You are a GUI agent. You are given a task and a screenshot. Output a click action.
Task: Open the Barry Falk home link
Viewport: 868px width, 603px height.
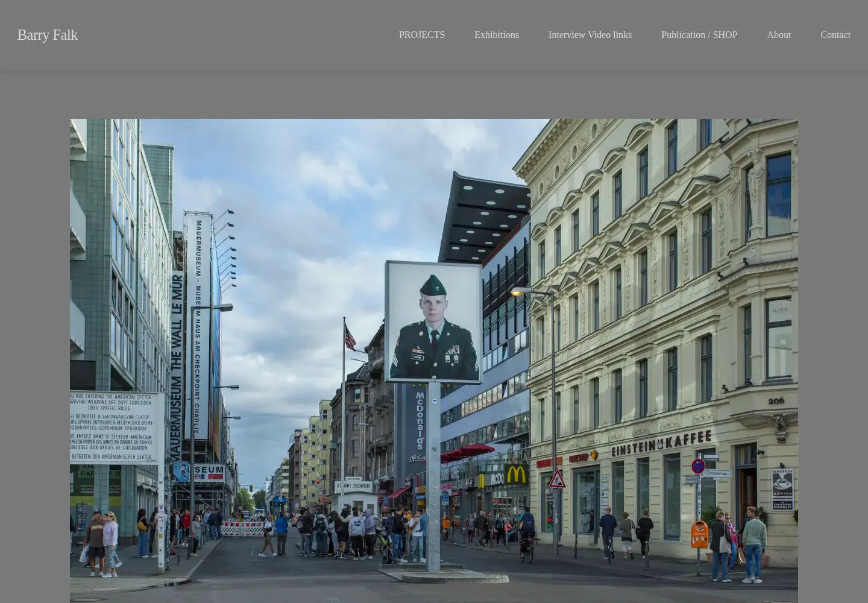click(x=47, y=35)
